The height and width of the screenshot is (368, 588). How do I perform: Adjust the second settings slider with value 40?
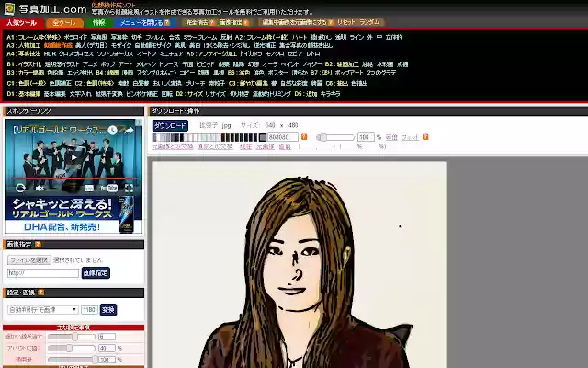pos(72,348)
